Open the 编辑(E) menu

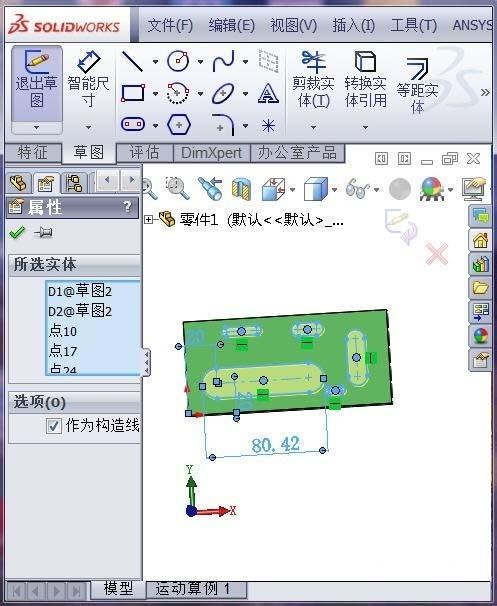[x=231, y=26]
